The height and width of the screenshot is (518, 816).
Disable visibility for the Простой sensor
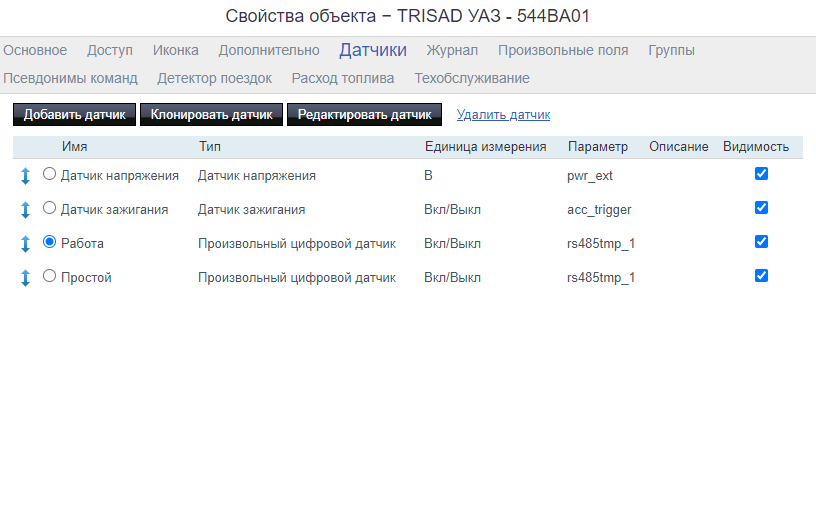(761, 275)
